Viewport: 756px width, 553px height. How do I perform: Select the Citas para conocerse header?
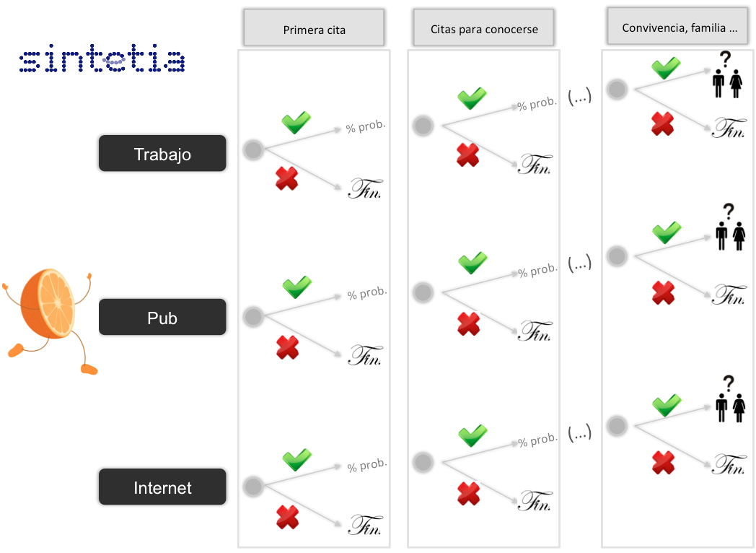point(483,28)
